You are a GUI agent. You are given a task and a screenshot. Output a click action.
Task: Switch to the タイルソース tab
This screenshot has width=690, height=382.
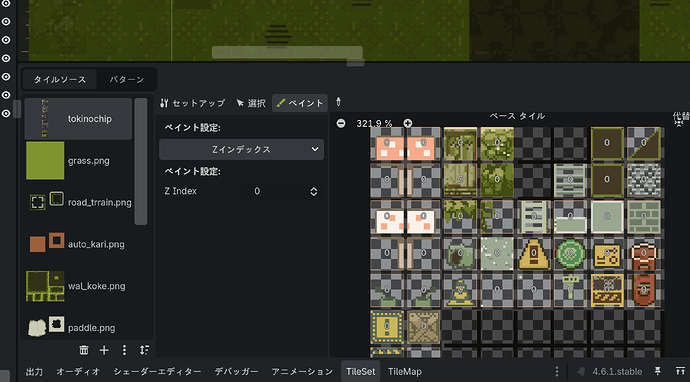[x=59, y=80]
